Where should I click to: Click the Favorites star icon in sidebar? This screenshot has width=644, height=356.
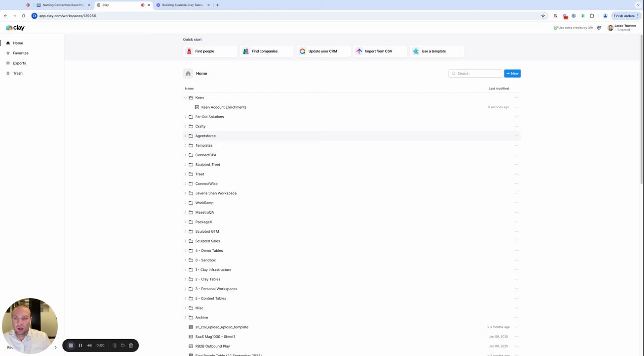click(x=8, y=53)
